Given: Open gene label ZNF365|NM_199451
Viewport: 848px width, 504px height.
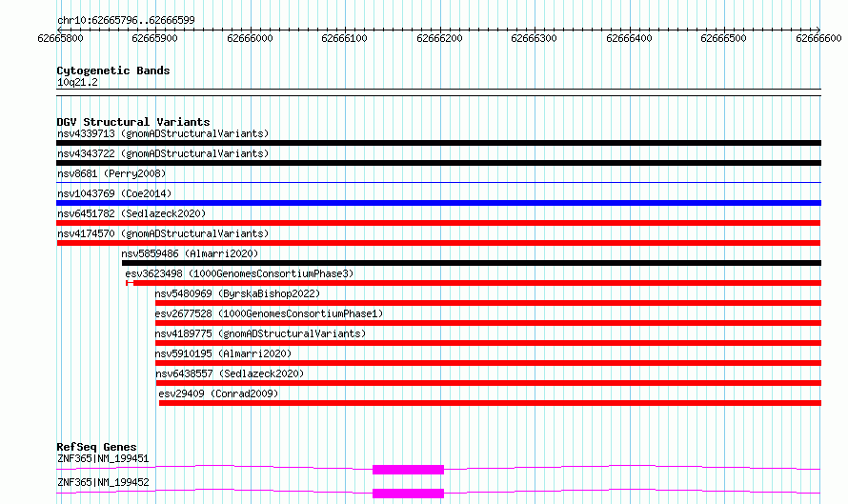Looking at the screenshot, I should point(103,458).
